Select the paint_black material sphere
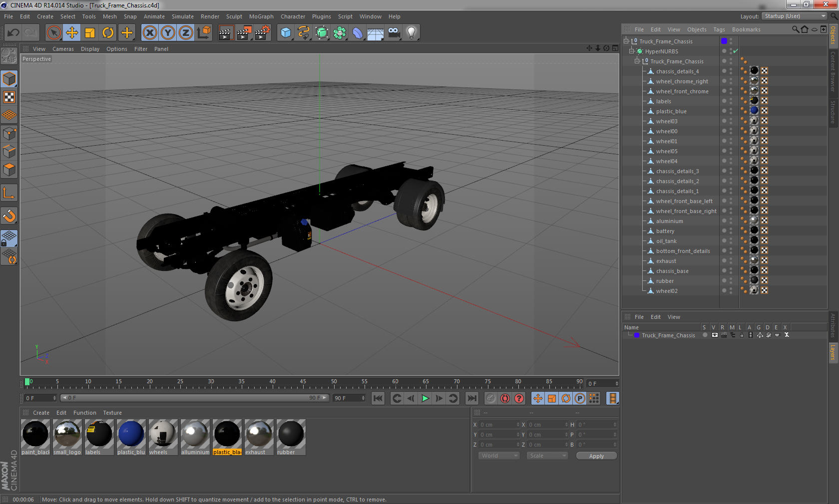The image size is (839, 504). [x=35, y=434]
